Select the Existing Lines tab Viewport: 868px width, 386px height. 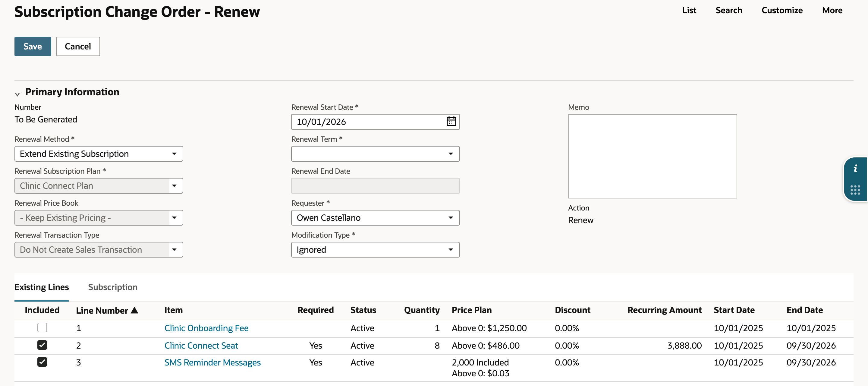tap(42, 287)
